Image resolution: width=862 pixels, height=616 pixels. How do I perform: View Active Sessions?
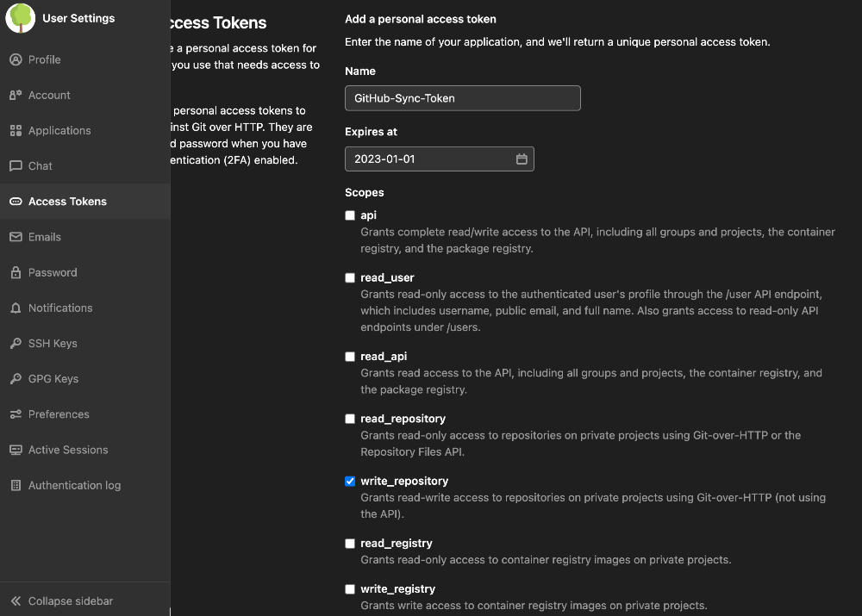85,450
